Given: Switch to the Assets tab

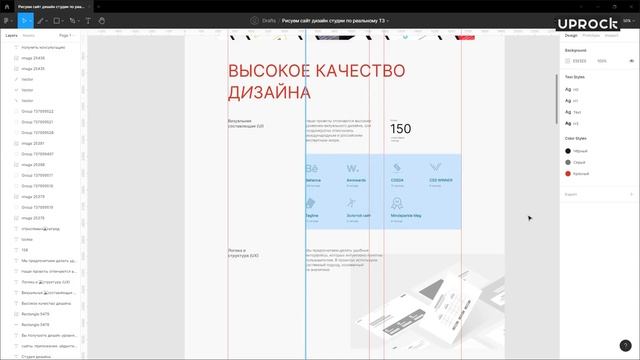Looking at the screenshot, I should coord(29,36).
